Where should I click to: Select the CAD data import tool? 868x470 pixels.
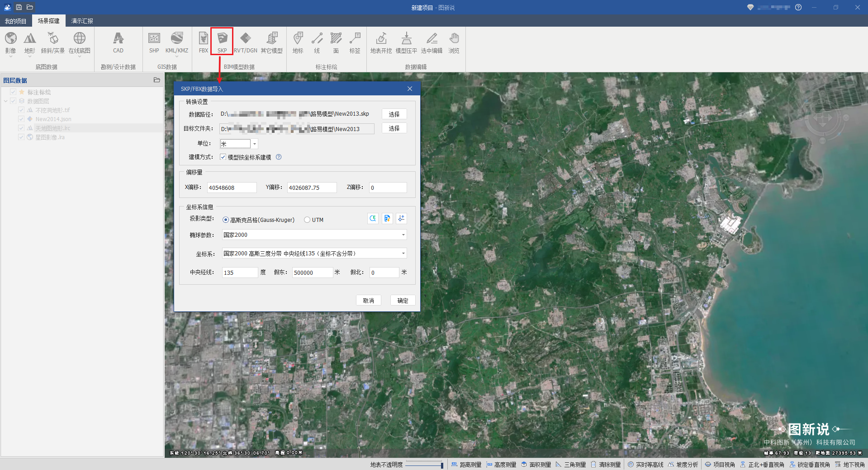click(x=118, y=42)
